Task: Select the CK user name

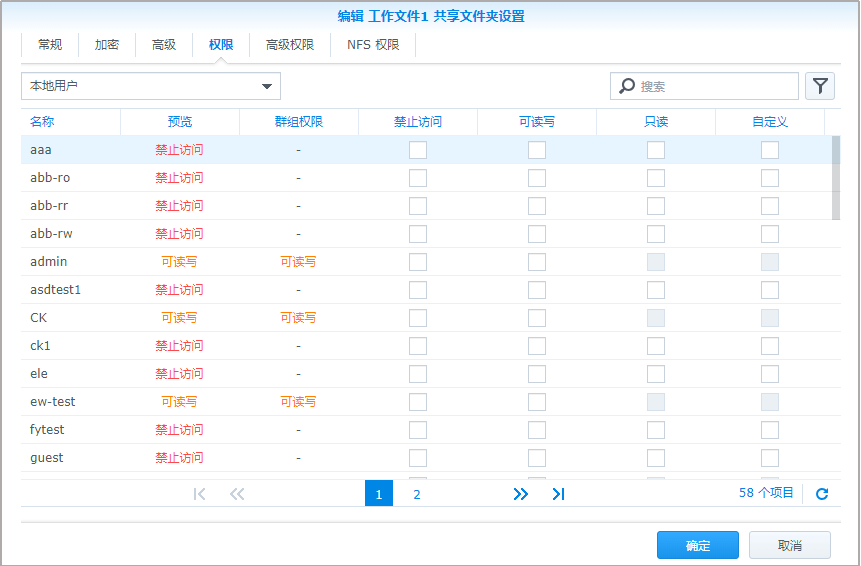Action: 38,318
